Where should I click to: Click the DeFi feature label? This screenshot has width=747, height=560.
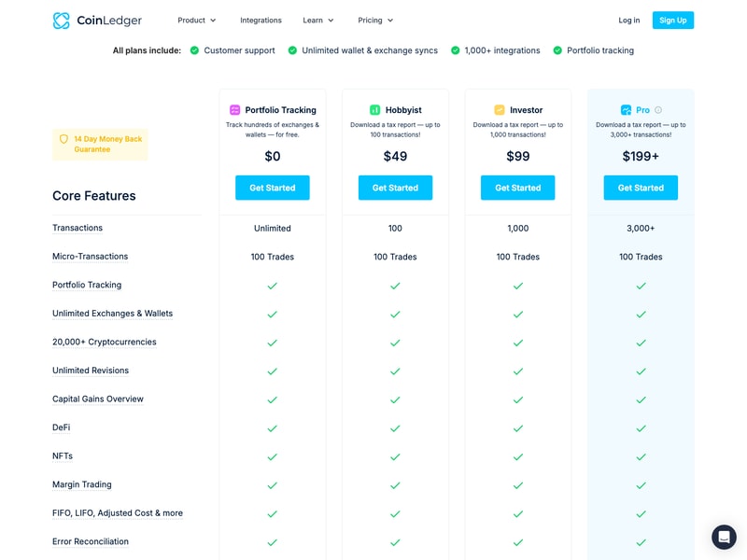pos(61,427)
